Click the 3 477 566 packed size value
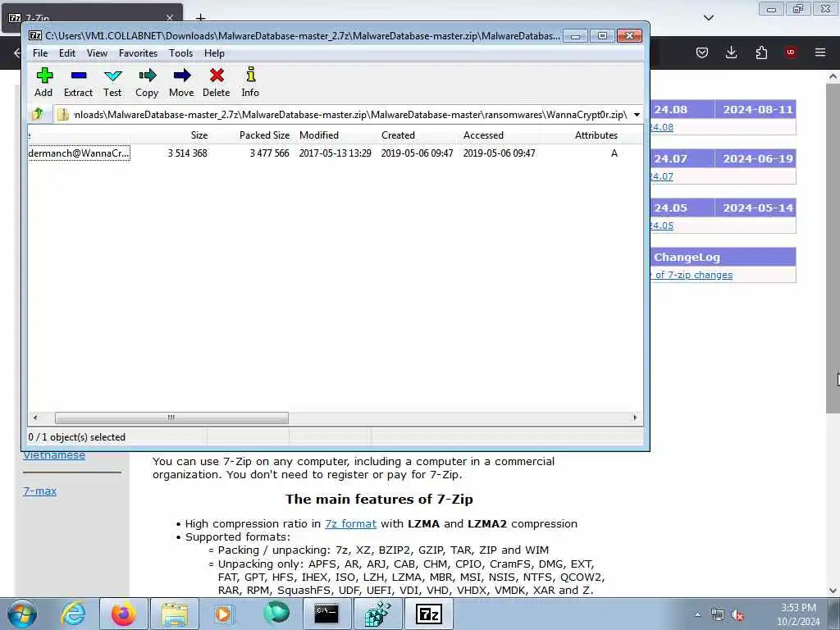This screenshot has height=630, width=840. click(x=269, y=153)
